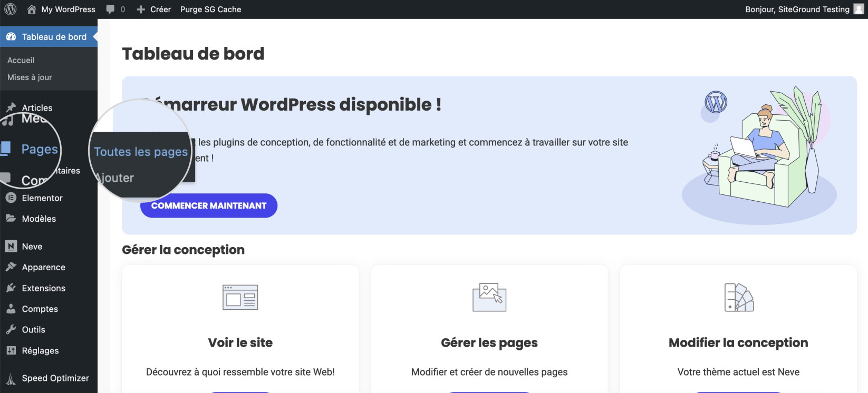The image size is (868, 393).
Task: Click the home icon beside My WordPress
Action: point(32,9)
